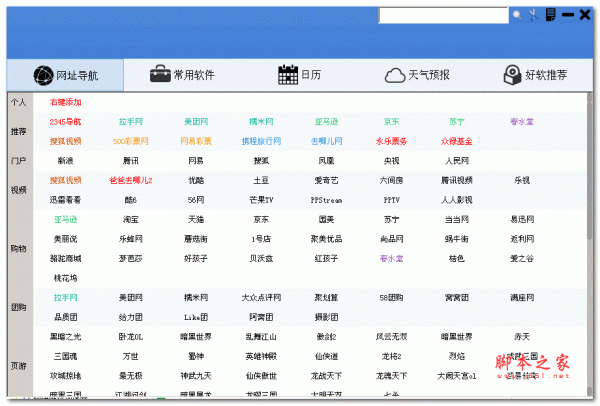Open the 乐视 link

click(522, 180)
